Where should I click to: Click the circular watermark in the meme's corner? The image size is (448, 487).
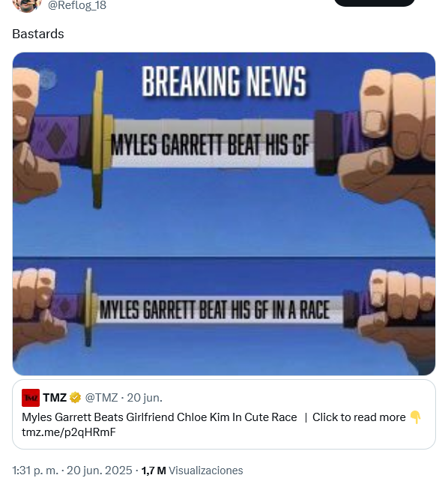[x=47, y=80]
